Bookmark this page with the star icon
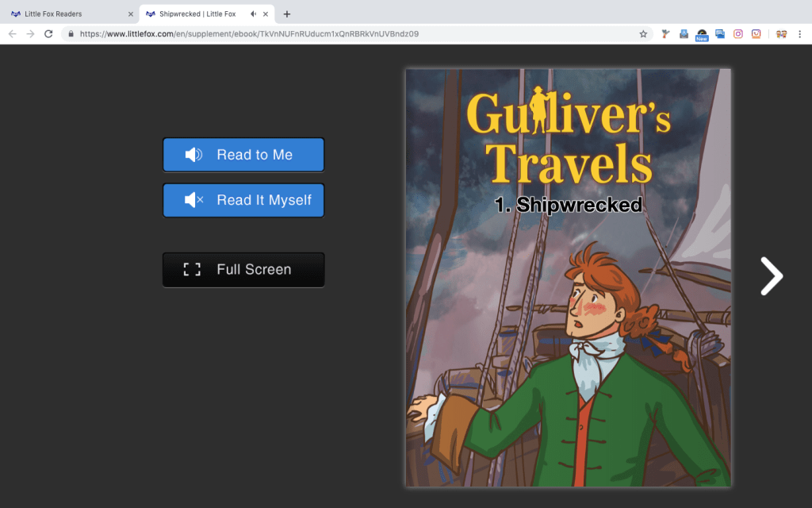This screenshot has width=812, height=508. tap(643, 34)
